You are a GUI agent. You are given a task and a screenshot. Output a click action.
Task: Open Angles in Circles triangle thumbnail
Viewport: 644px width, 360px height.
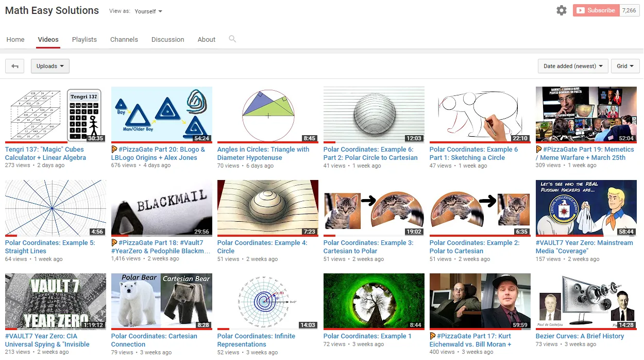(268, 114)
